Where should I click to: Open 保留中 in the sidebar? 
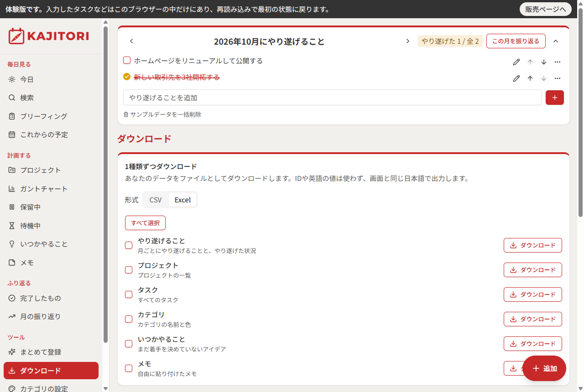point(51,207)
